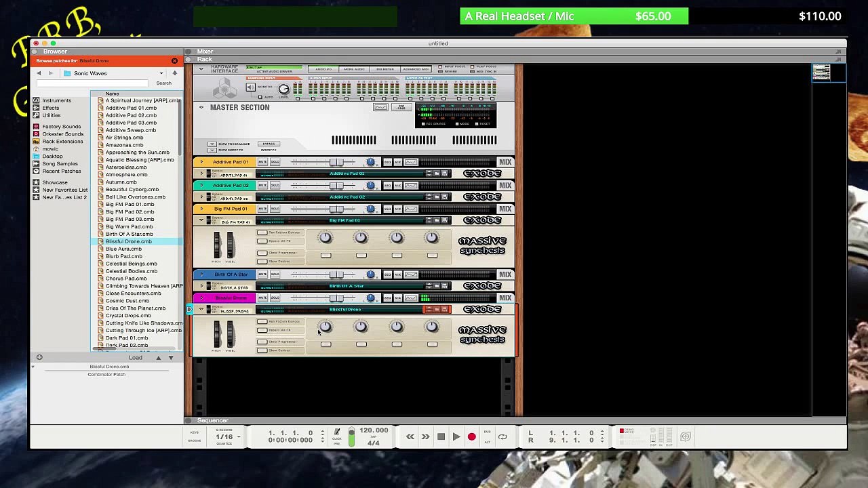This screenshot has width=868, height=488.
Task: Click the Big Meter tab on Hardware Interface
Action: click(385, 69)
